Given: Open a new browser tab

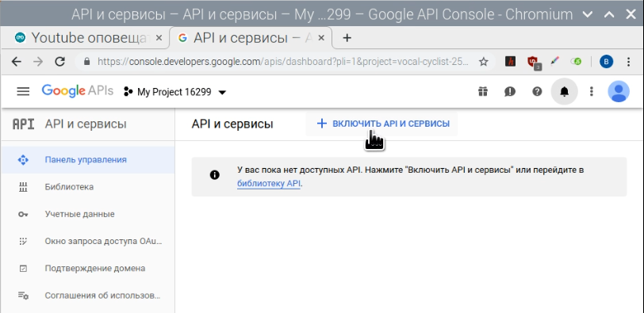Looking at the screenshot, I should [x=347, y=38].
